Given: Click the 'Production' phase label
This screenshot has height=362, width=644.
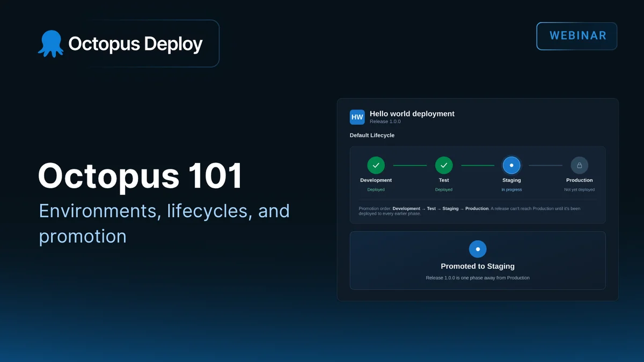Looking at the screenshot, I should click(580, 180).
